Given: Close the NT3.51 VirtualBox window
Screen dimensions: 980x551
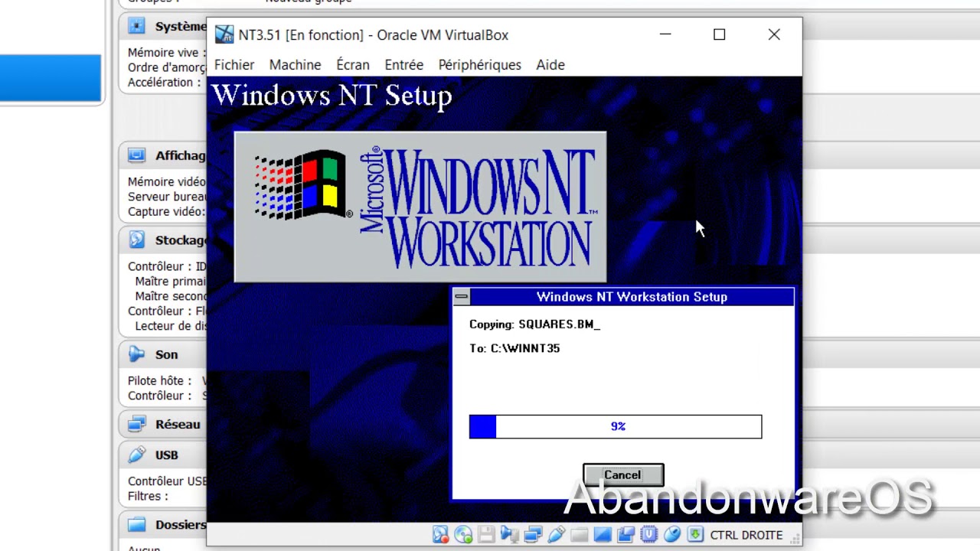Looking at the screenshot, I should coord(774,34).
